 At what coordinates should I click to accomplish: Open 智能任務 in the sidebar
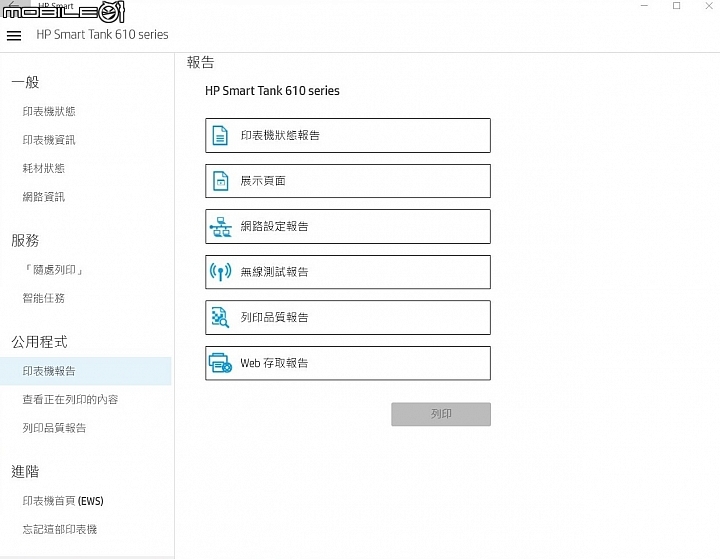click(44, 298)
